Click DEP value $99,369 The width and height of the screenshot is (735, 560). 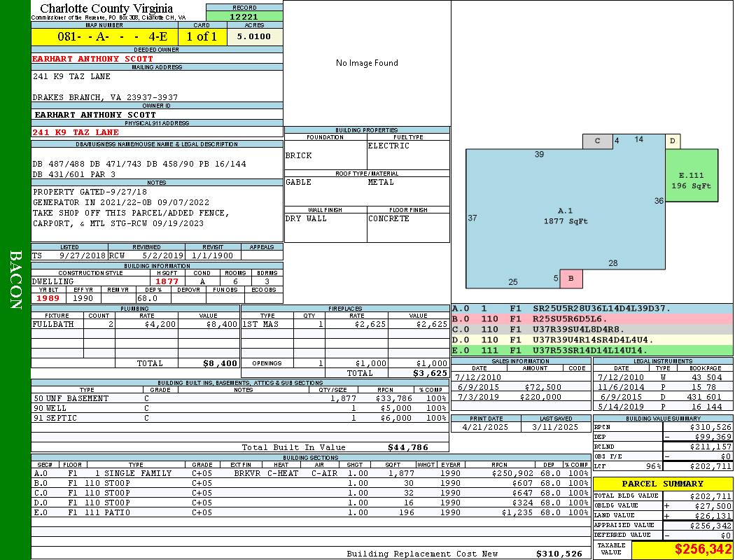[x=713, y=437]
